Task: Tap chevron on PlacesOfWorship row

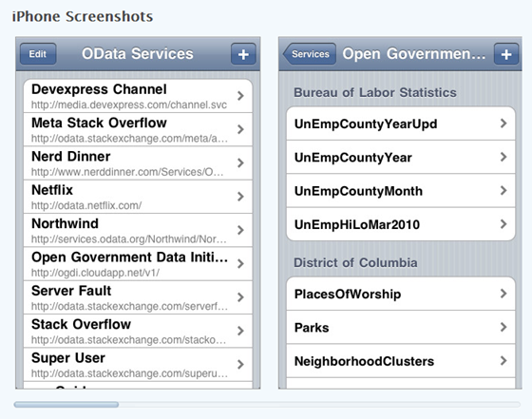Action: pyautogui.click(x=503, y=294)
